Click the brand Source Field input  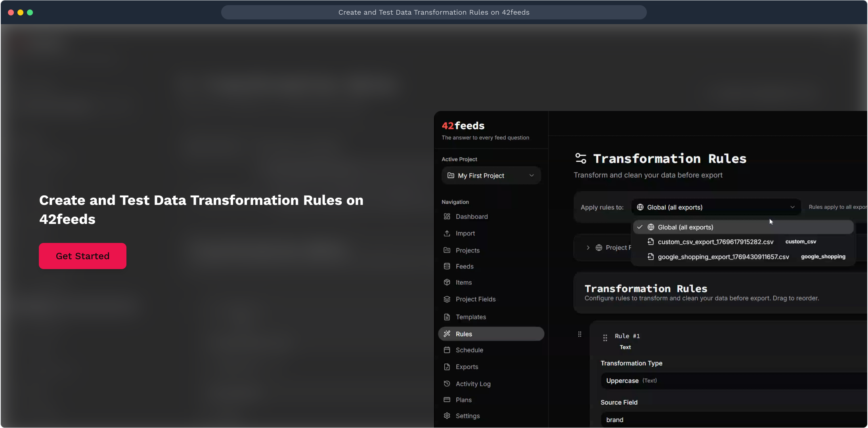point(733,420)
